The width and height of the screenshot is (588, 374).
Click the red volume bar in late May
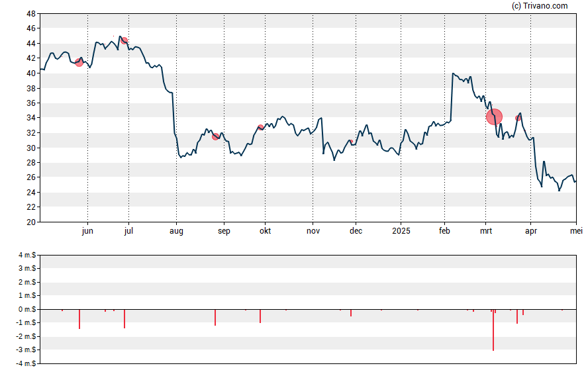pyautogui.click(x=79, y=319)
